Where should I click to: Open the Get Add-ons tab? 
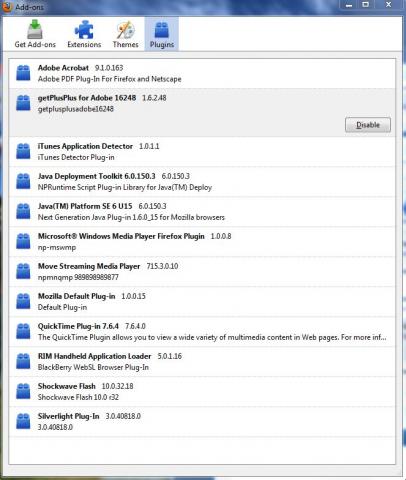click(35, 34)
